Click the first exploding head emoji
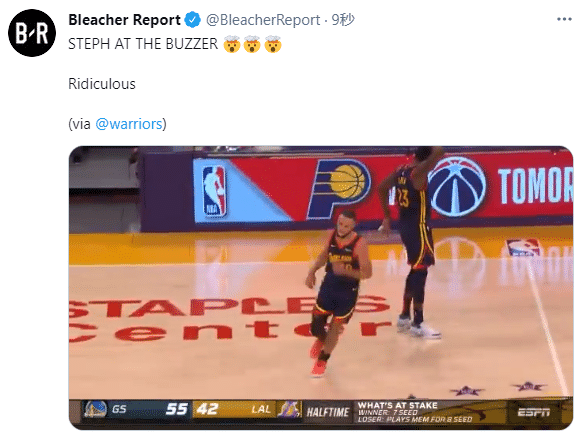This screenshot has width=575, height=435. point(232,44)
